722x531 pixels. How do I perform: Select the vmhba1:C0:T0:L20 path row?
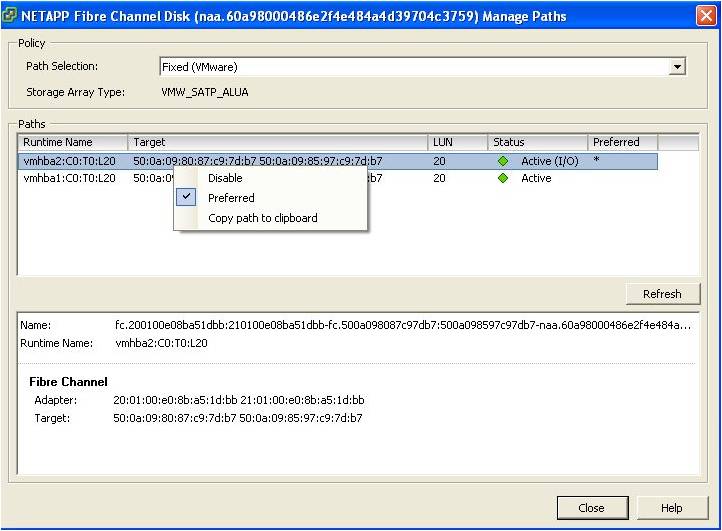[69, 178]
